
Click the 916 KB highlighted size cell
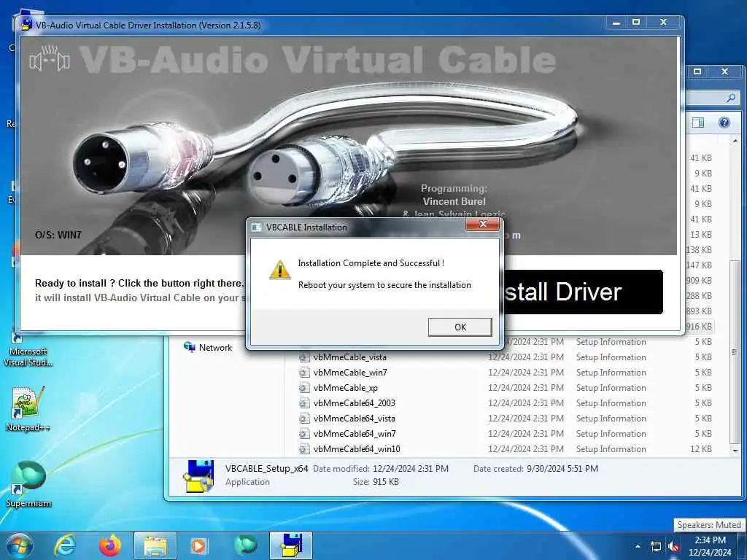click(x=699, y=327)
